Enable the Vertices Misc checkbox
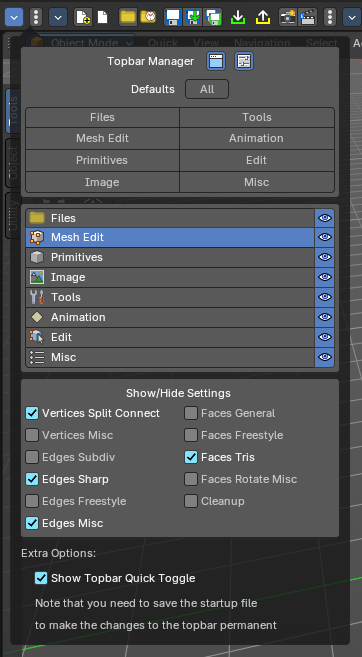This screenshot has height=657, width=362. pyautogui.click(x=32, y=435)
